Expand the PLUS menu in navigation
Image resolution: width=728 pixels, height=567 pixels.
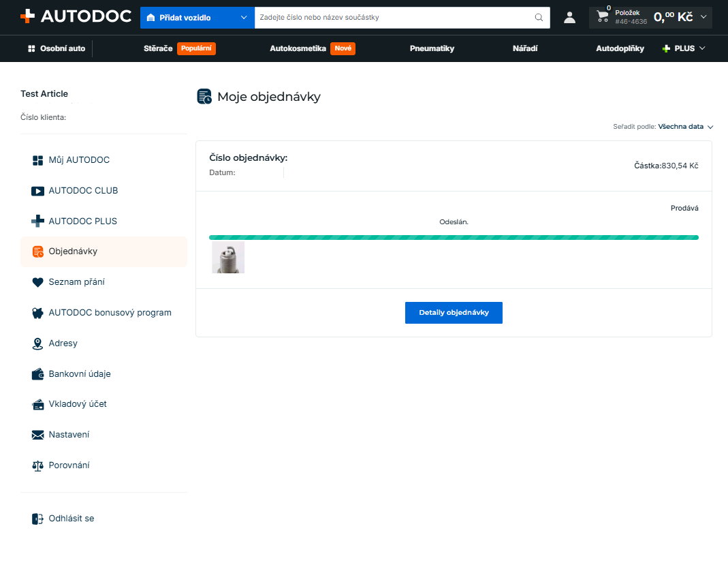pos(684,48)
